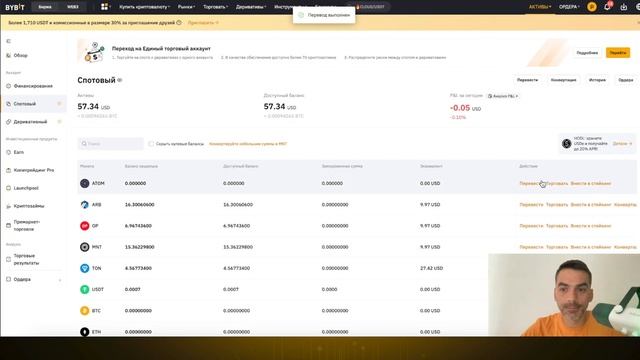Screen dimensions: 640x360
Task: Open 'Ордера' dropdown in header
Action: click(569, 7)
